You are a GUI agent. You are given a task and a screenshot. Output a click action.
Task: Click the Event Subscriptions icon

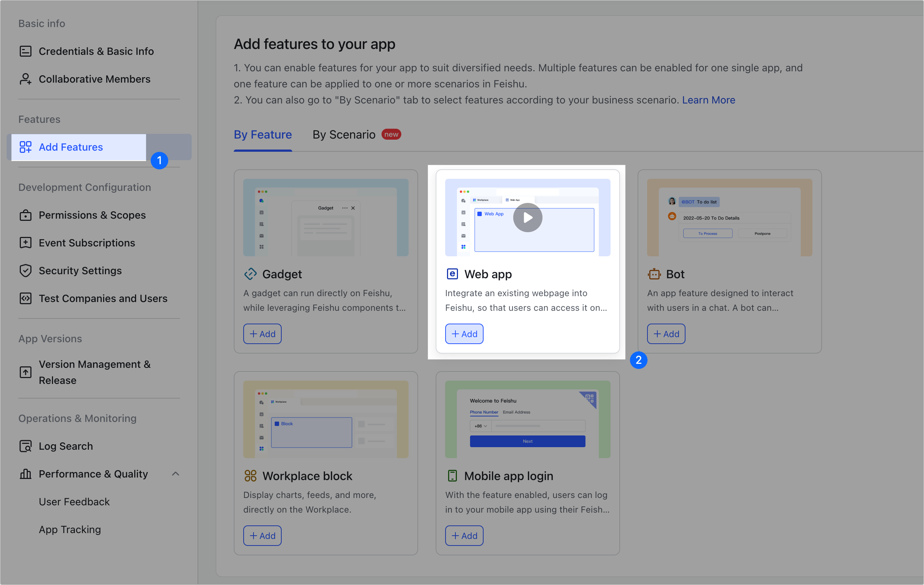coord(25,243)
